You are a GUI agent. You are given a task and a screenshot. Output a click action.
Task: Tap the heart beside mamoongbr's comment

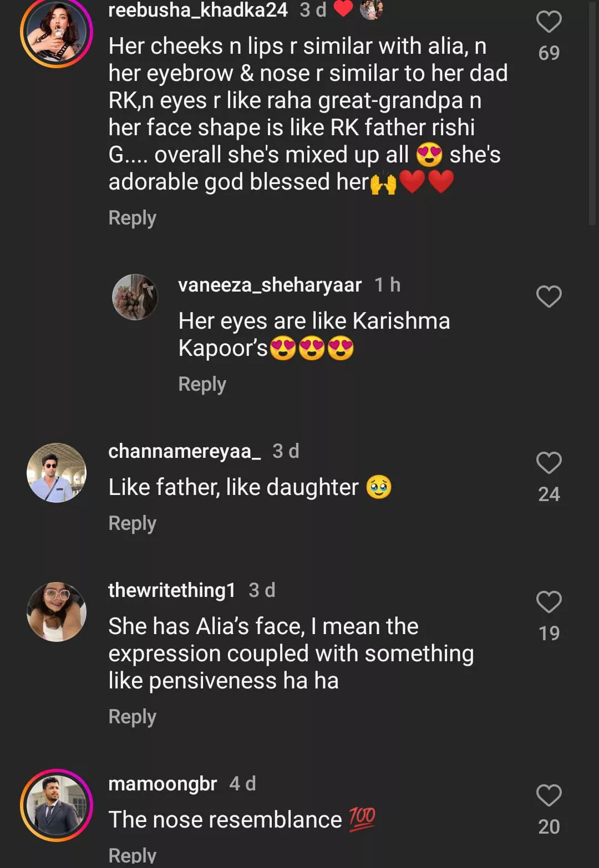[x=549, y=795]
